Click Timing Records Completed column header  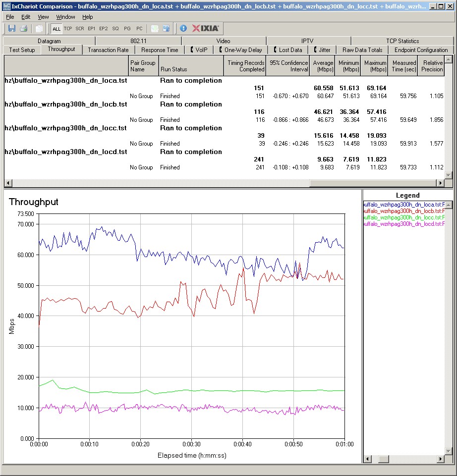tap(245, 66)
